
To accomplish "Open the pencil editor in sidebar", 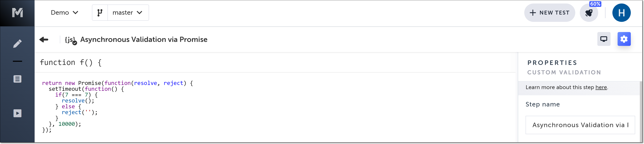I will coord(17,44).
